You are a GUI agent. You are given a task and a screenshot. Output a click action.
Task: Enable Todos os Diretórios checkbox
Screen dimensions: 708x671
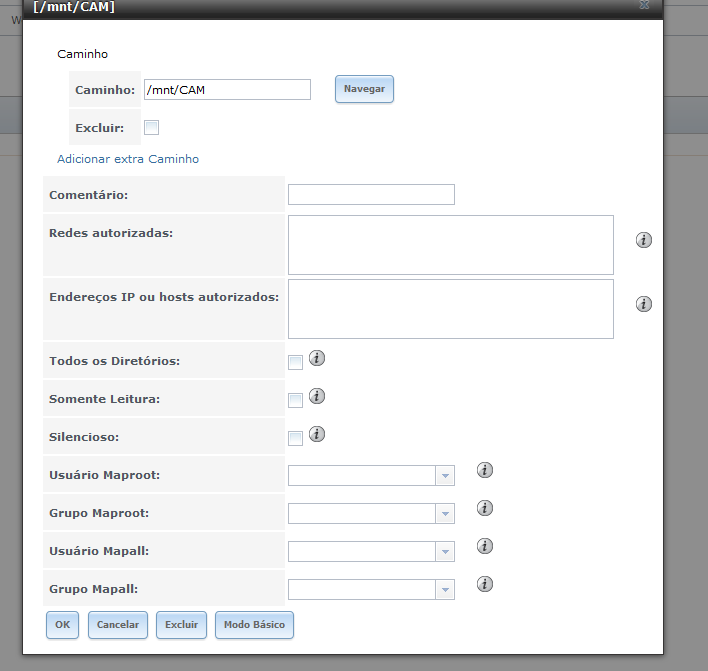tap(295, 362)
